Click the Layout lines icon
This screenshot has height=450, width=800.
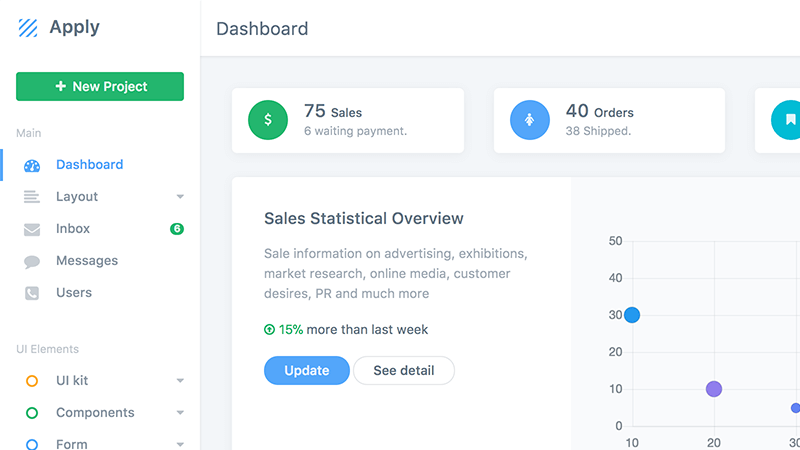pos(32,197)
